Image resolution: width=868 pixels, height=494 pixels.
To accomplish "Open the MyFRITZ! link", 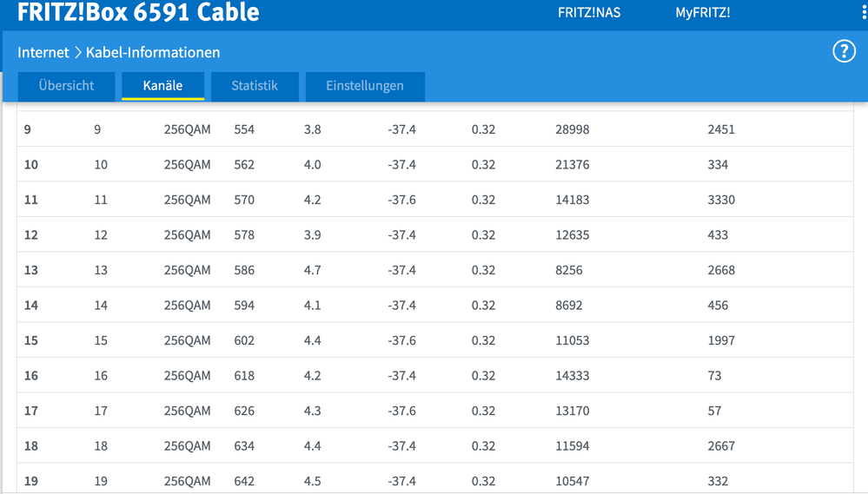I will (x=703, y=13).
